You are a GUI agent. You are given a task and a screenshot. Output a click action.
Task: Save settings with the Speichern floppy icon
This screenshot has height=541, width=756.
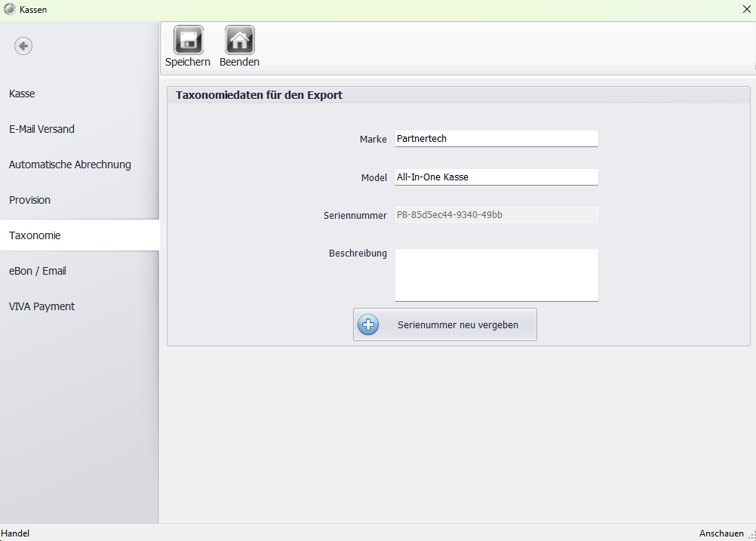188,41
